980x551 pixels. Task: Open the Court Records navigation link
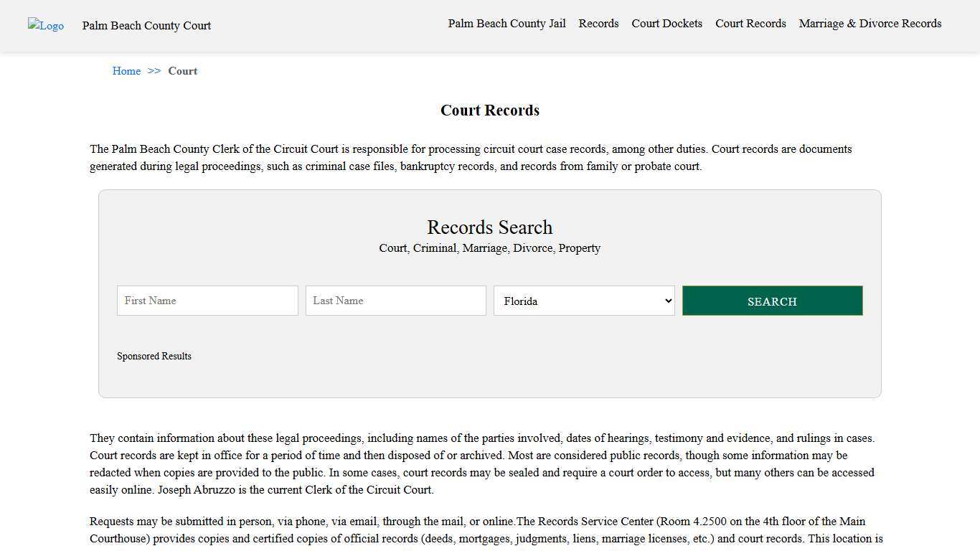750,23
